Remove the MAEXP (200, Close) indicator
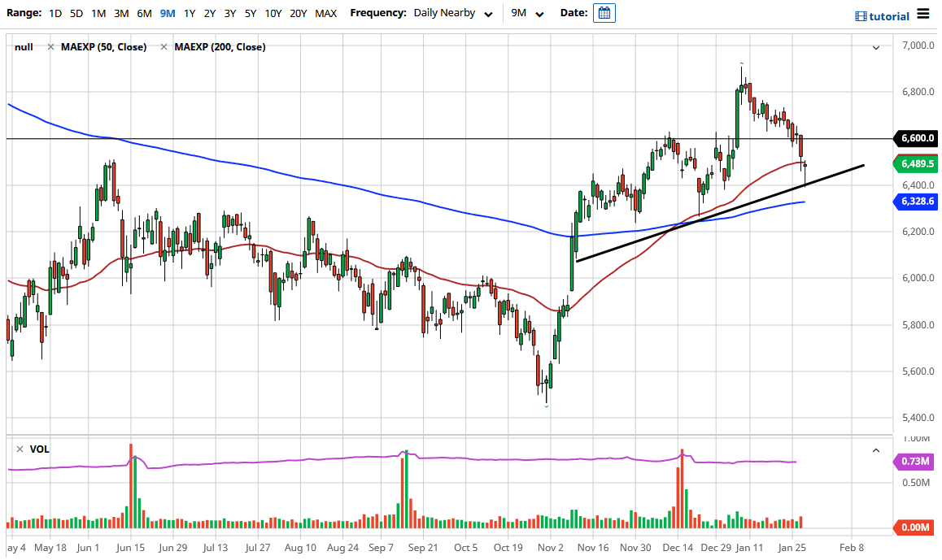Image resolution: width=942 pixels, height=560 pixels. point(164,47)
